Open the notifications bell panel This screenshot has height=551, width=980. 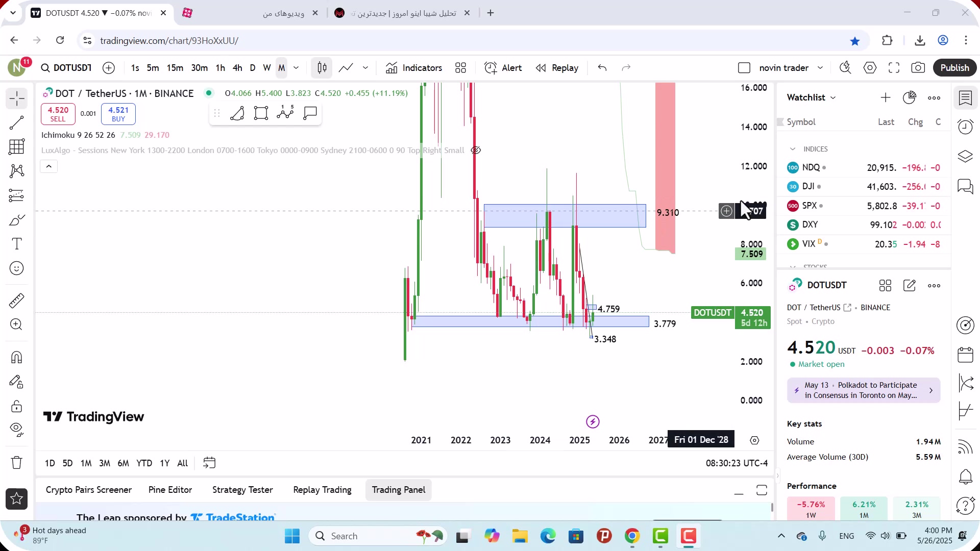point(966,477)
